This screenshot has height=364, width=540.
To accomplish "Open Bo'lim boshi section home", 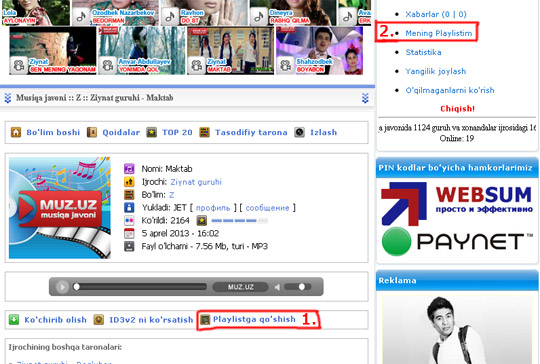I will point(53,133).
